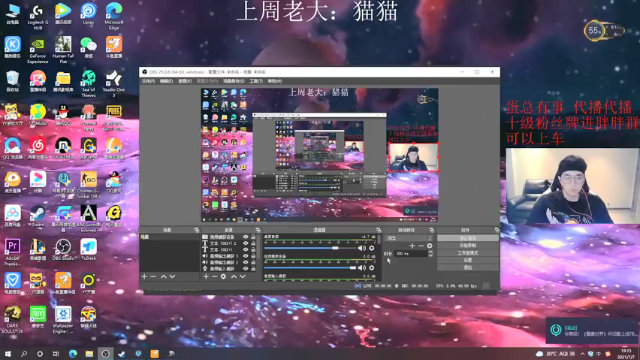Add a new scene with the plus button

point(144,277)
